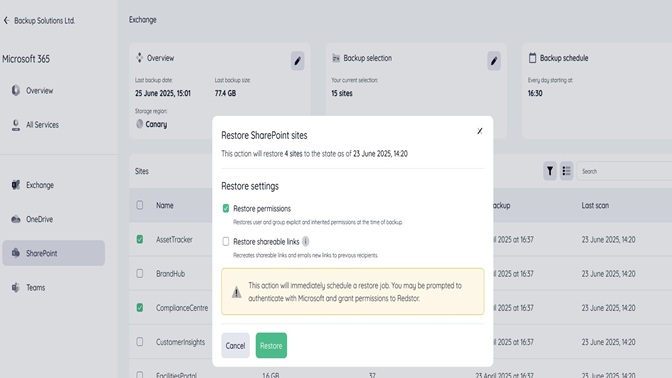Uncheck the AssetTracker site checkbox
The height and width of the screenshot is (378, 672).
click(140, 239)
